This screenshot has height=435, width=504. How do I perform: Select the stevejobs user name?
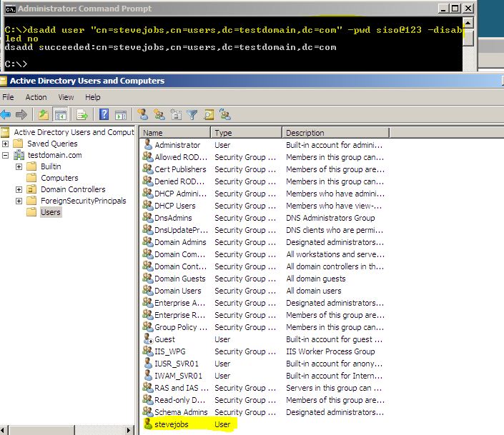click(172, 424)
